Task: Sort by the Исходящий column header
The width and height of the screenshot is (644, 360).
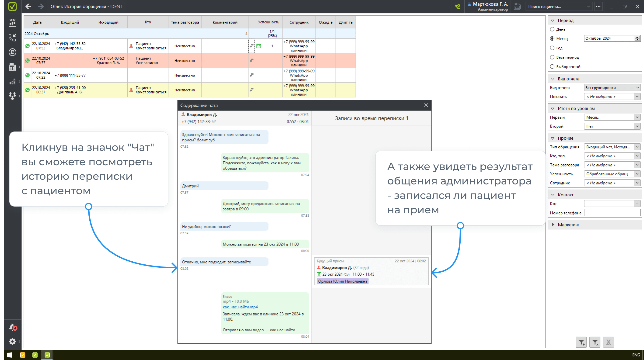Action: [108, 22]
